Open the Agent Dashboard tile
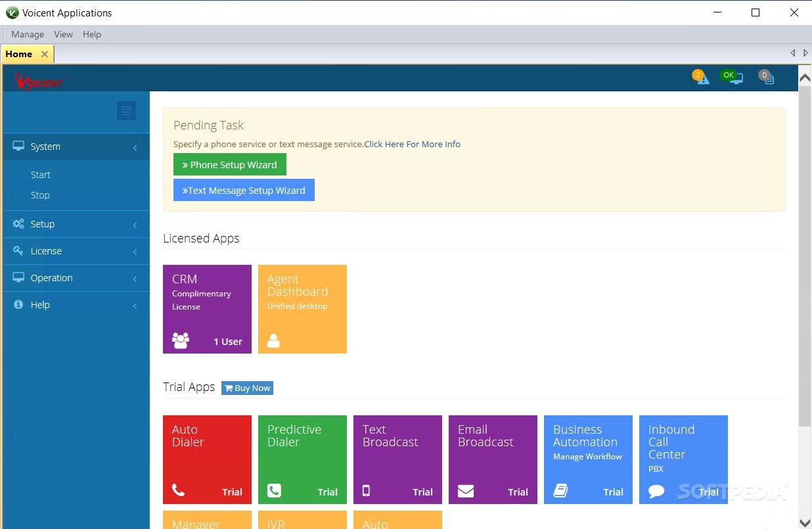This screenshot has height=529, width=812. tap(302, 309)
